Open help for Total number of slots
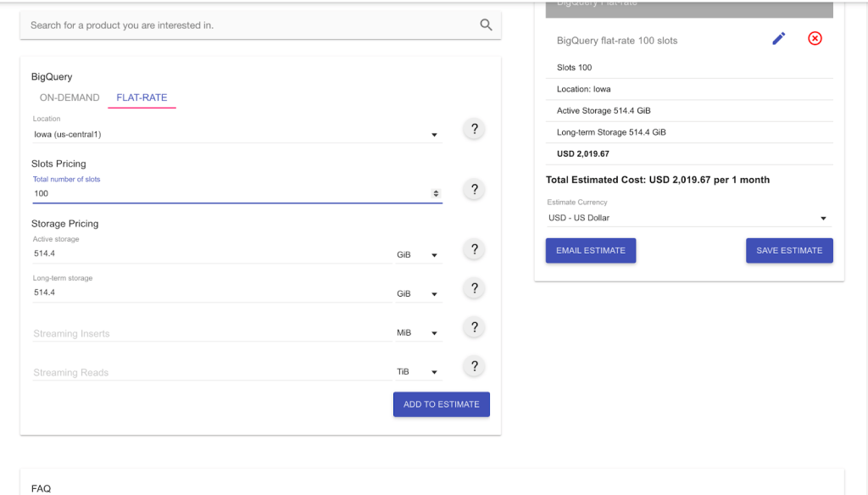 (474, 189)
